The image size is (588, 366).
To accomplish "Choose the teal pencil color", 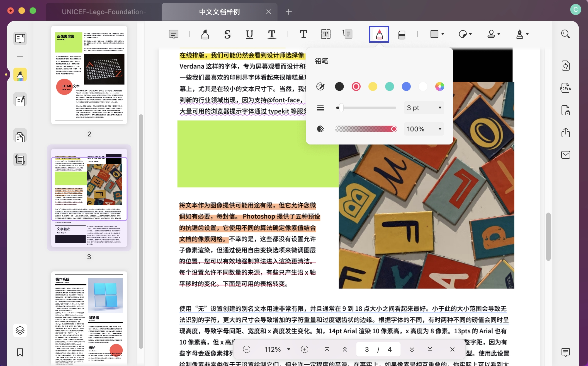I will tap(389, 86).
